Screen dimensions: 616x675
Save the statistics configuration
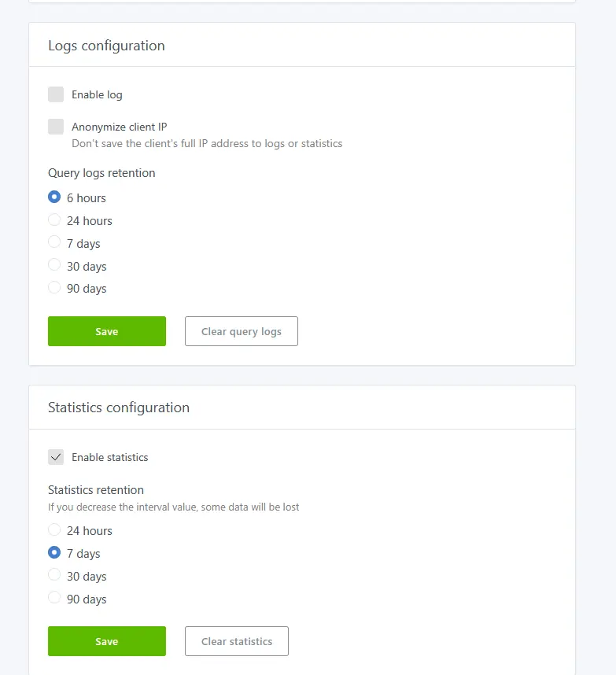[107, 641]
